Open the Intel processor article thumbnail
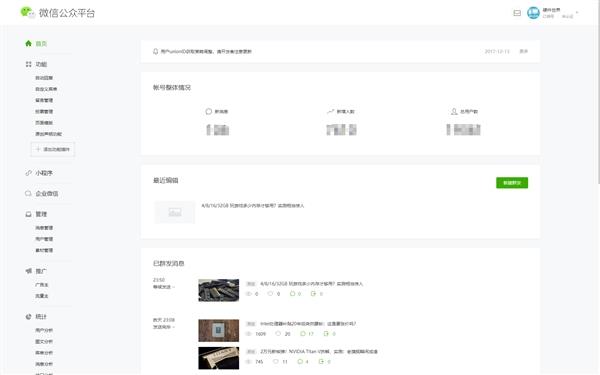This screenshot has width=600, height=375. click(x=218, y=330)
